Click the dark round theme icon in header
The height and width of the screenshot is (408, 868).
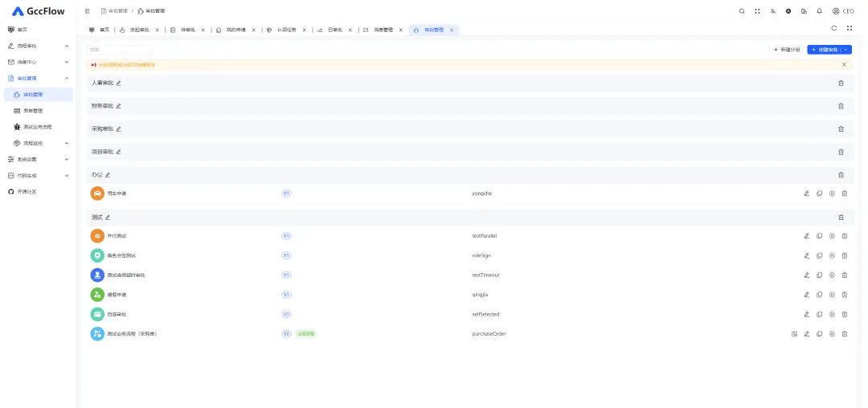[x=788, y=11]
